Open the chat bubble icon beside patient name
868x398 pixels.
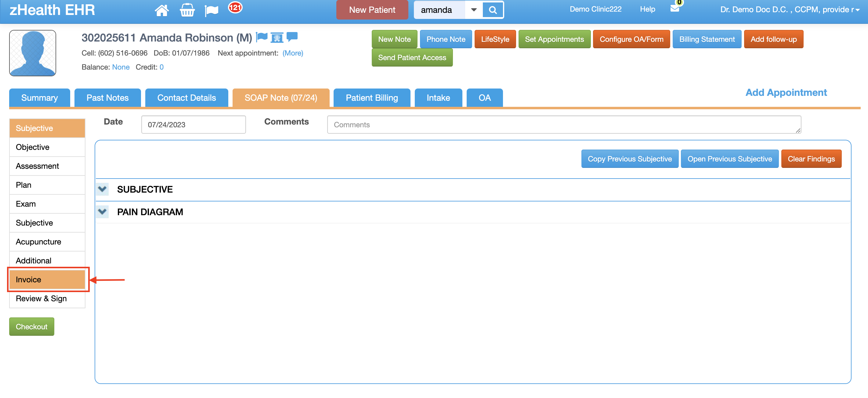coord(292,37)
